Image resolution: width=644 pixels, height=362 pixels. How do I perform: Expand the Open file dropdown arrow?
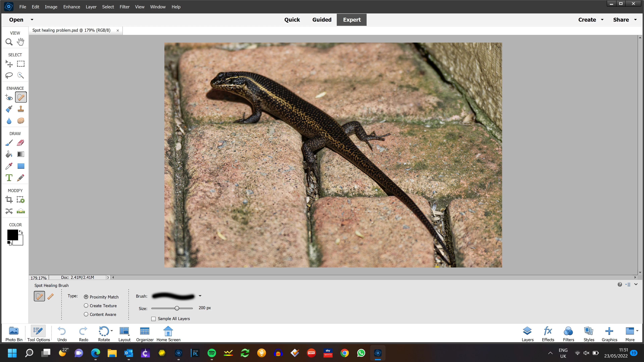pos(32,19)
